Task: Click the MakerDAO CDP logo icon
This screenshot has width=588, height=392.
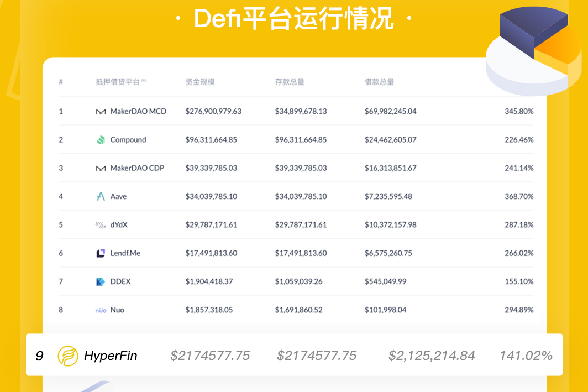Action: [101, 169]
